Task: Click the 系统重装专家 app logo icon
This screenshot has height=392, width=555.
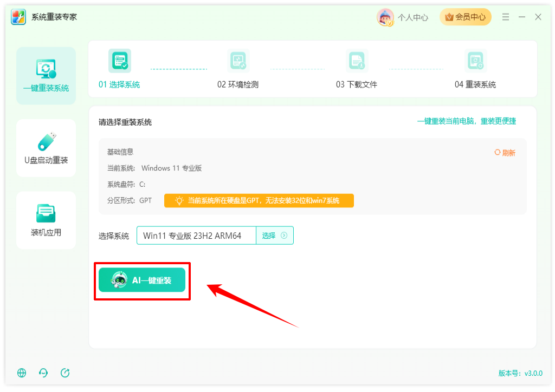Action: pos(18,17)
